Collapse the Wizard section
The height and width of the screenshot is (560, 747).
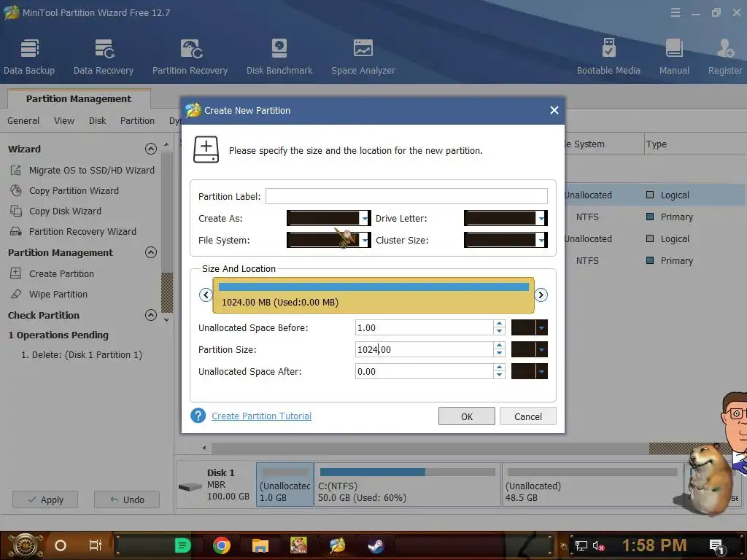[x=150, y=149]
